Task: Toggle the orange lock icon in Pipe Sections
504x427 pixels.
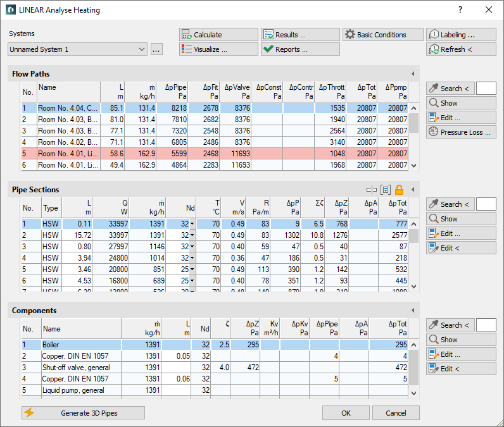Action: tap(400, 190)
